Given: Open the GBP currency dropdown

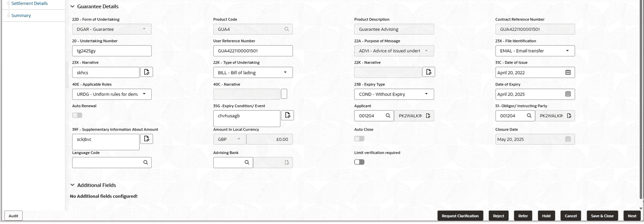Looking at the screenshot, I should [229, 139].
